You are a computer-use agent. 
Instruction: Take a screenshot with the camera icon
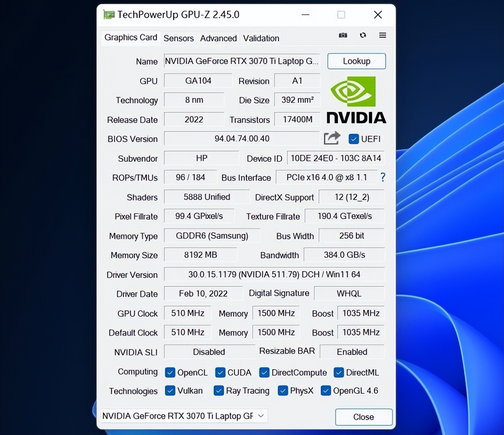[343, 35]
